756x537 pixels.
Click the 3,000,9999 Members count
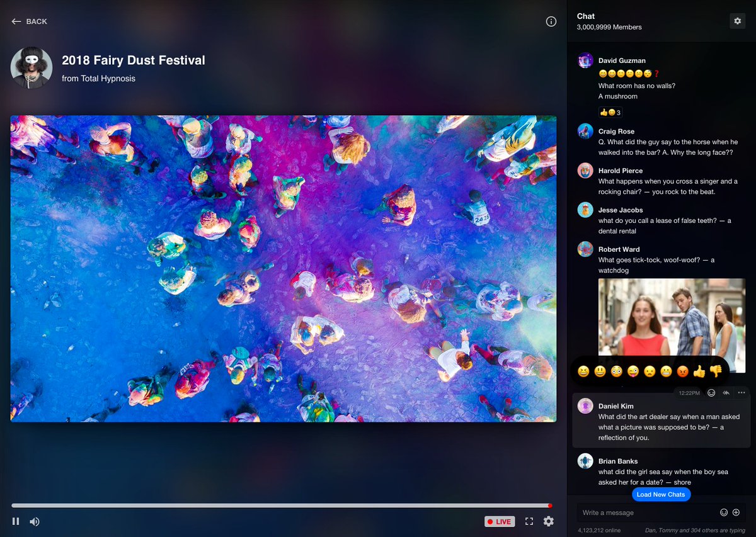(x=609, y=27)
